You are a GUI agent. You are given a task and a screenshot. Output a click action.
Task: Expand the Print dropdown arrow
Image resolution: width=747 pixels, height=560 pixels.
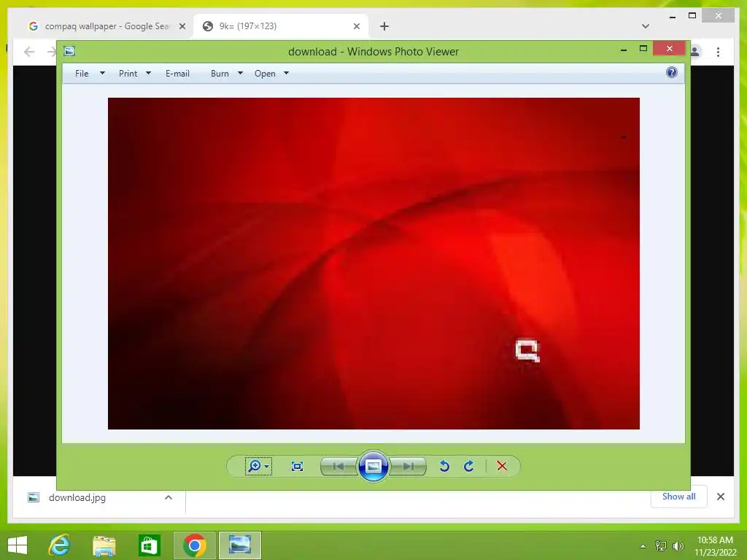148,74
